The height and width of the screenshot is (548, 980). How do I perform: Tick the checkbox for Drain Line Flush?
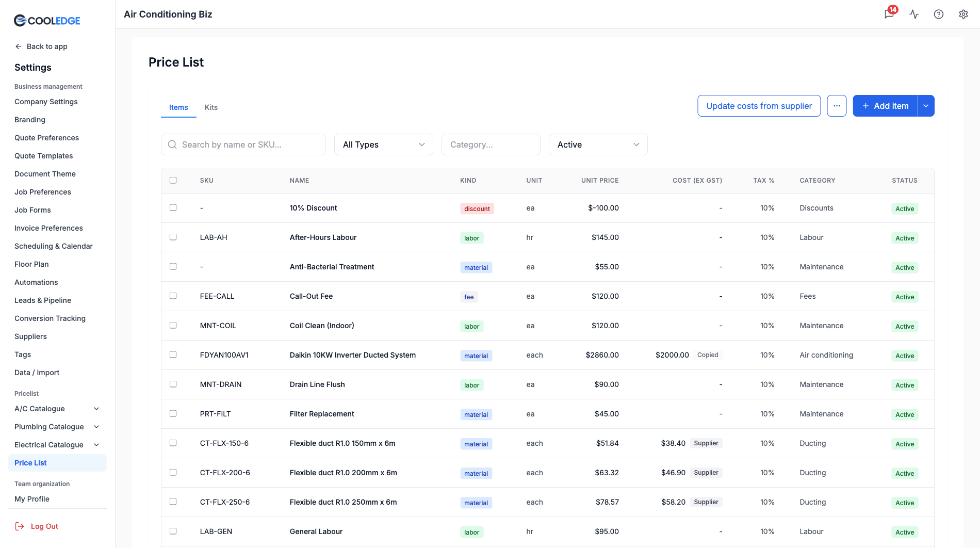click(173, 384)
